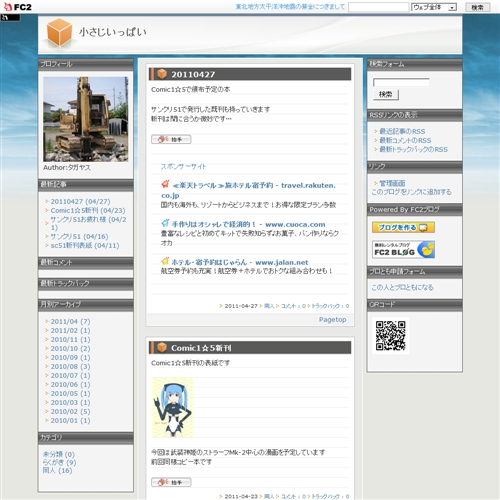Click the orange cube blog logo
This screenshot has width=500, height=500.
point(59,32)
